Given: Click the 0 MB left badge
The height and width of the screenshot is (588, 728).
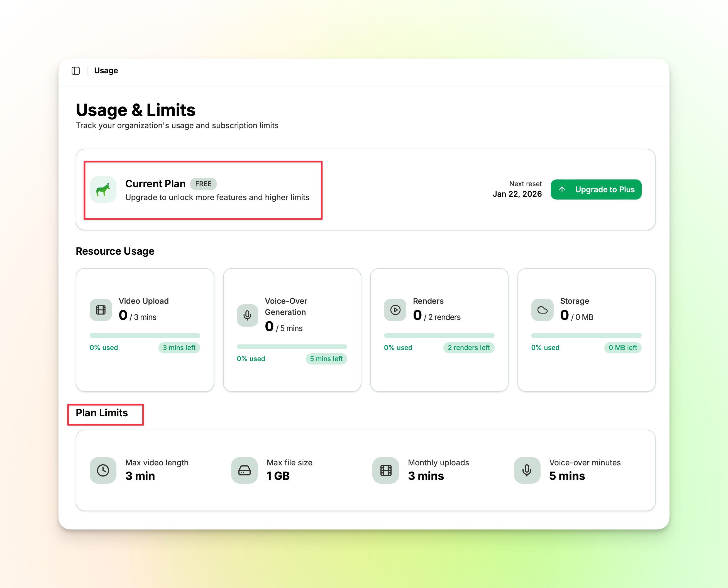Looking at the screenshot, I should [x=623, y=348].
